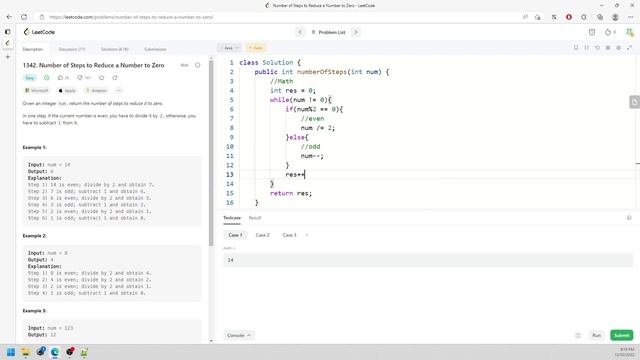Select the Testcase tab
The width and height of the screenshot is (640, 360).
tap(232, 218)
